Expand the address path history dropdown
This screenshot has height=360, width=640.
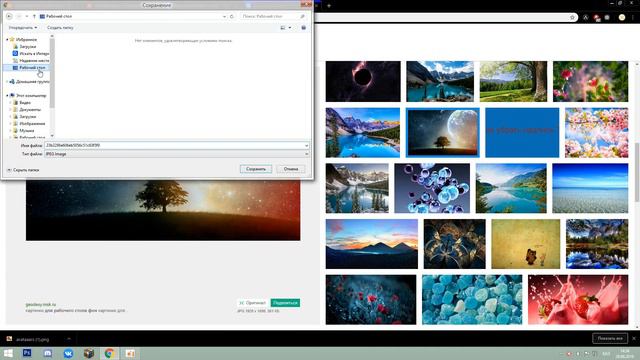[x=224, y=16]
